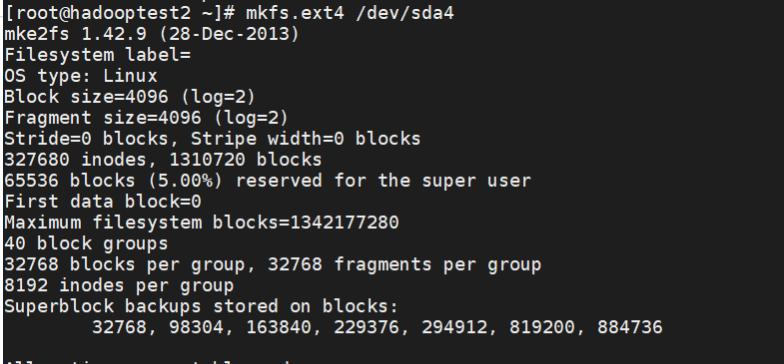Click the 1310720 blocks value
Image resolution: width=784 pixels, height=364 pixels.
[245, 160]
